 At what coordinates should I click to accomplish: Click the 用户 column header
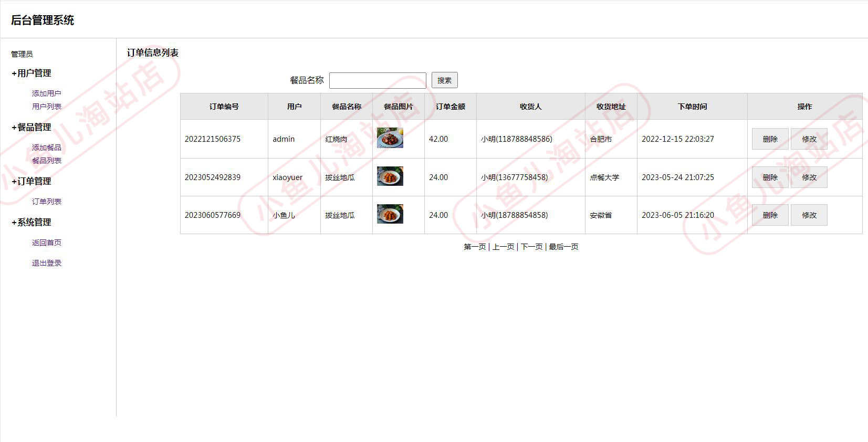pos(294,107)
